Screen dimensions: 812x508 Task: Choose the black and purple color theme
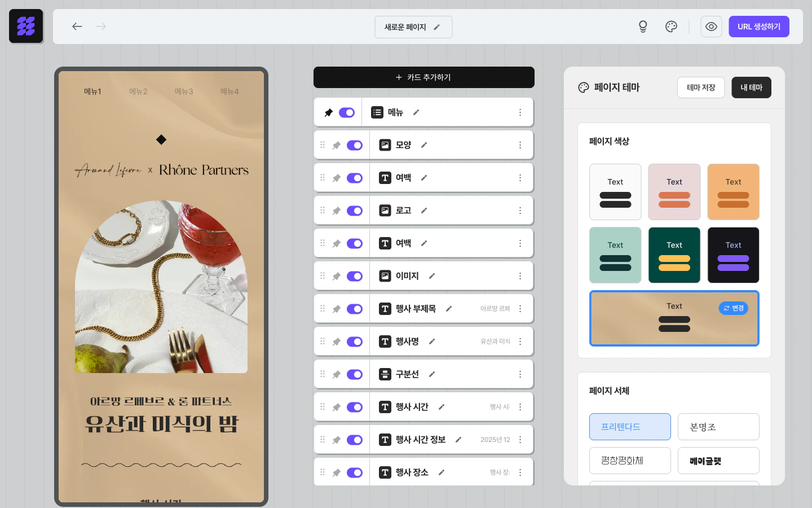(733, 255)
